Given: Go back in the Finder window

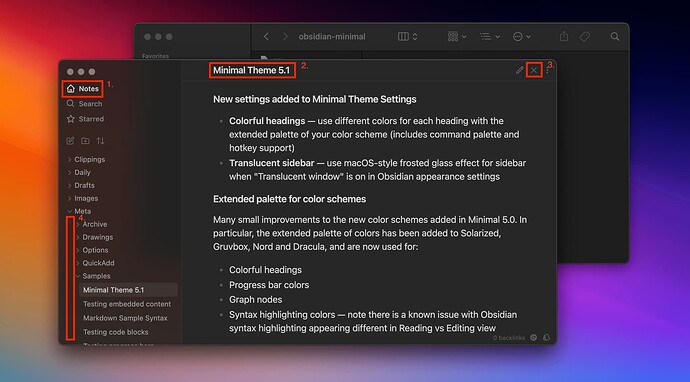Looking at the screenshot, I should 266,37.
